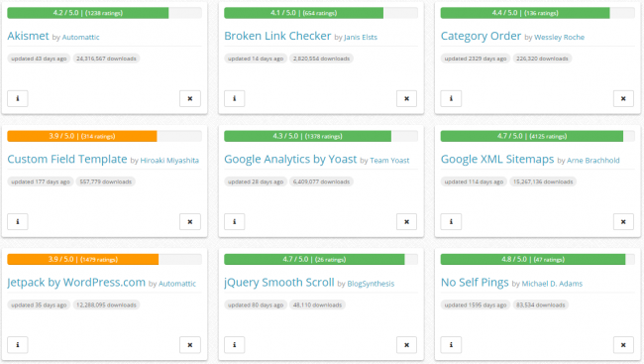Open the Broken Link Checker title link

click(277, 36)
